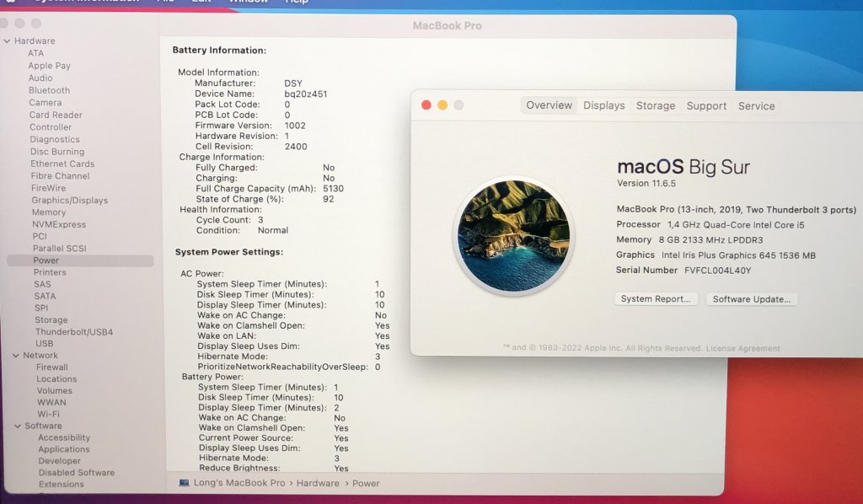The width and height of the screenshot is (863, 504).
Task: Click the Version 11.6.5 text
Action: (x=646, y=183)
